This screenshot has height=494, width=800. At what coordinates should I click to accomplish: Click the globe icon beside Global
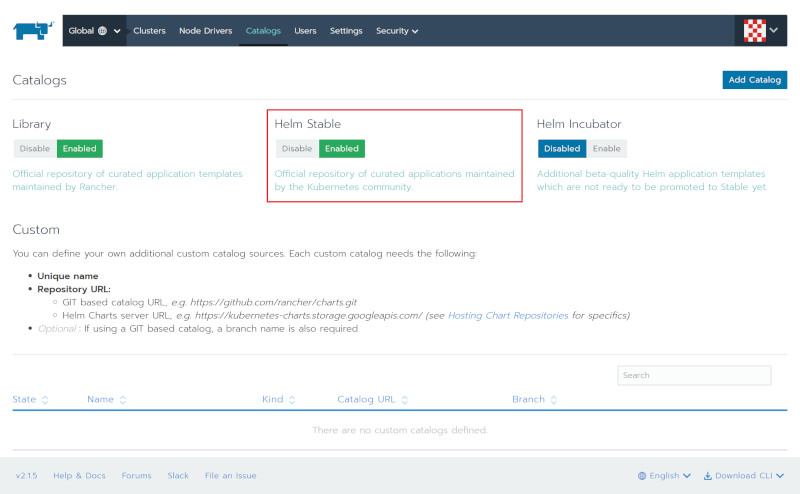tap(103, 31)
